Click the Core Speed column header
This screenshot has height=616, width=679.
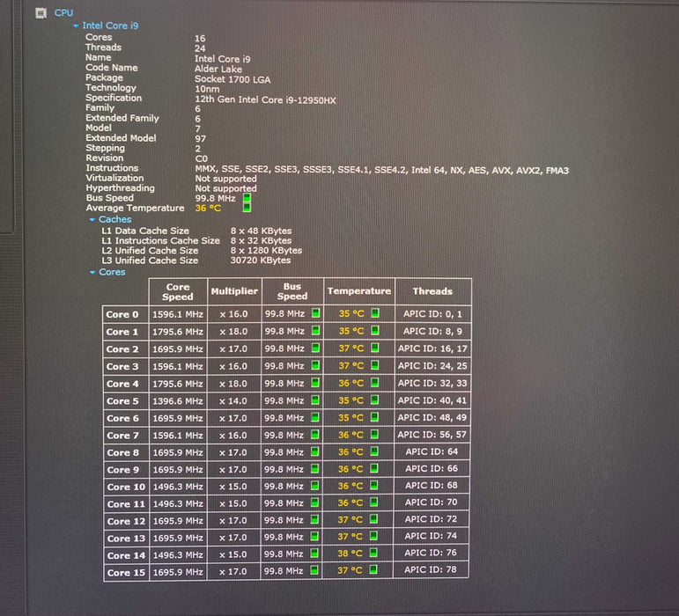pyautogui.click(x=178, y=291)
